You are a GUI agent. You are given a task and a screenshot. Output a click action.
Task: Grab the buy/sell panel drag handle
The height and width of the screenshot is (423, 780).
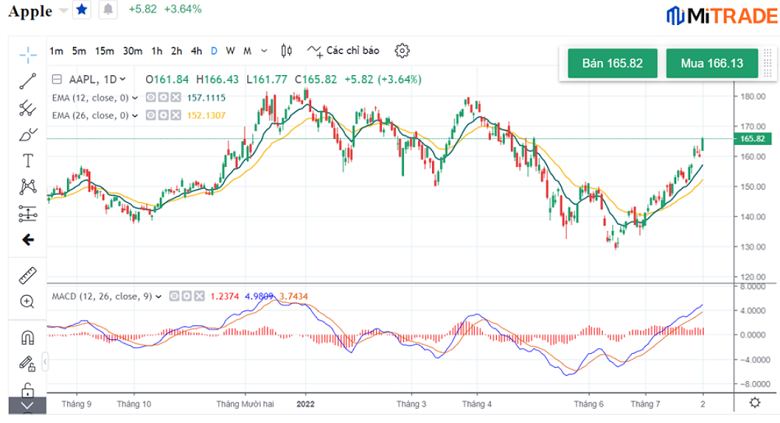(768, 63)
